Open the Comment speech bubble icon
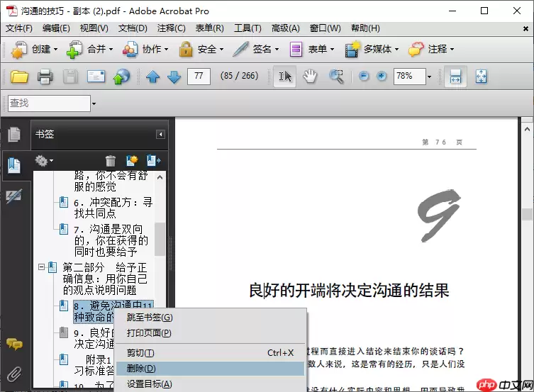This screenshot has height=392, width=534. tap(416, 50)
